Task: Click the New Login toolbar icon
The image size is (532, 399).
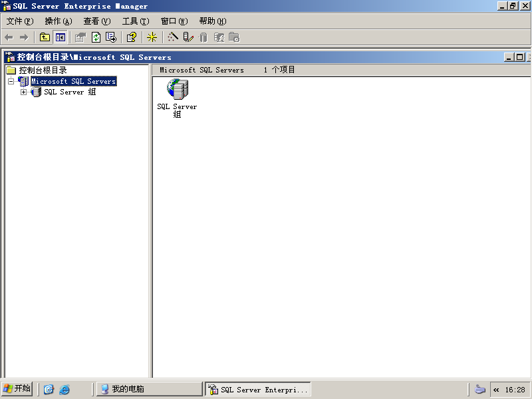Action: coord(219,37)
